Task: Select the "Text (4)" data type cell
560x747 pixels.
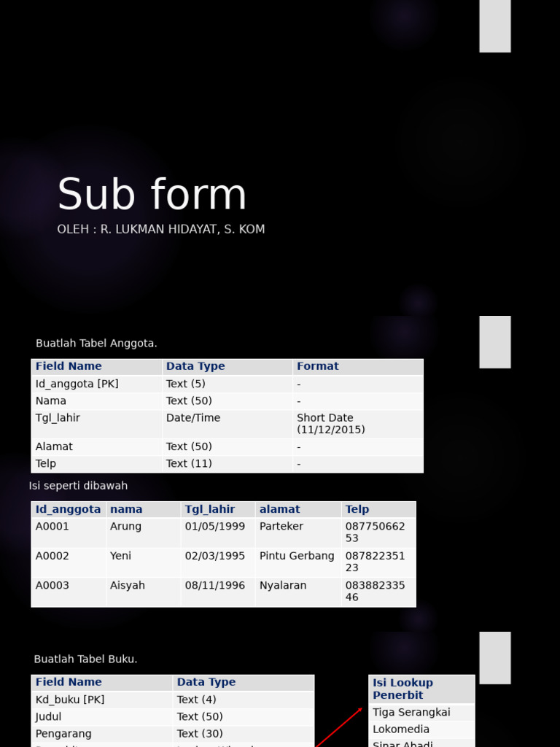Action: pos(197,700)
